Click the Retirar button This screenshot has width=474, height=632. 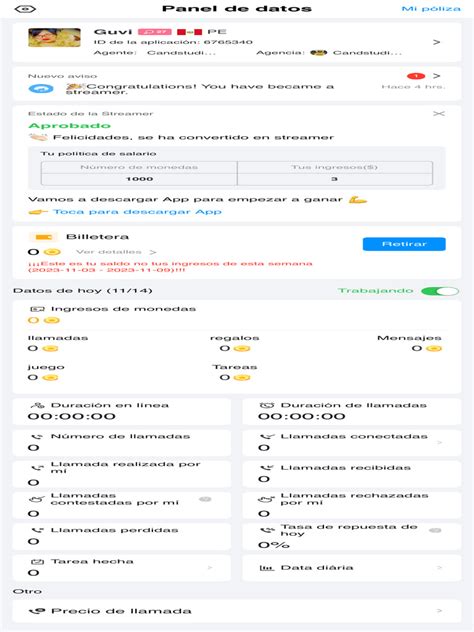[404, 244]
